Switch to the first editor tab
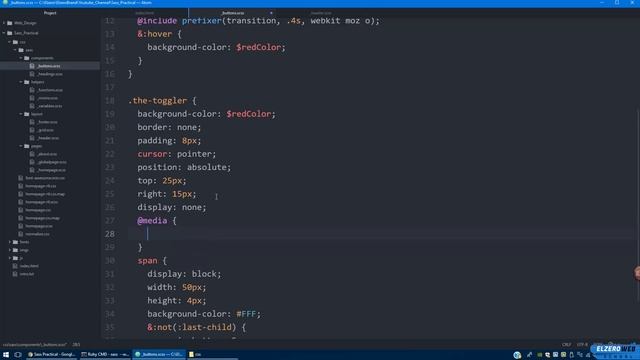This screenshot has height=360, width=640. (x=144, y=13)
